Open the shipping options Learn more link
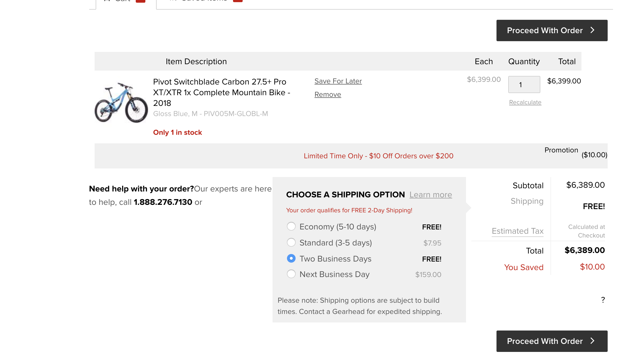This screenshot has width=644, height=361. coord(431,195)
